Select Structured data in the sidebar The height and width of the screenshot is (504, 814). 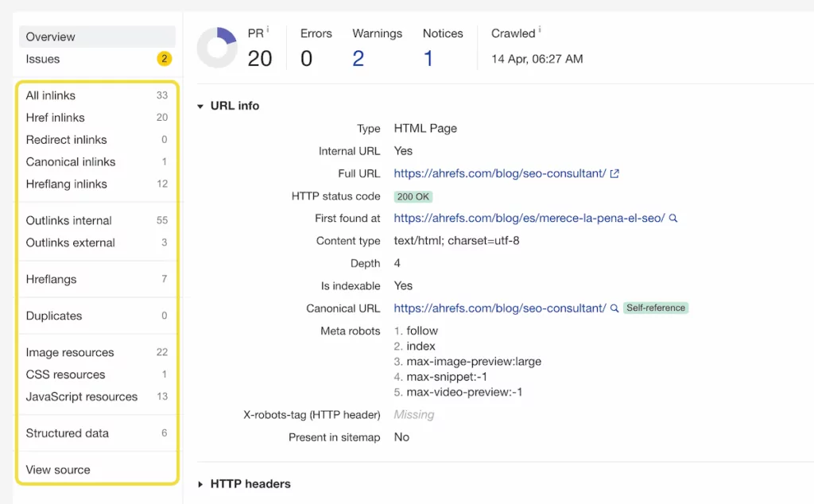67,433
